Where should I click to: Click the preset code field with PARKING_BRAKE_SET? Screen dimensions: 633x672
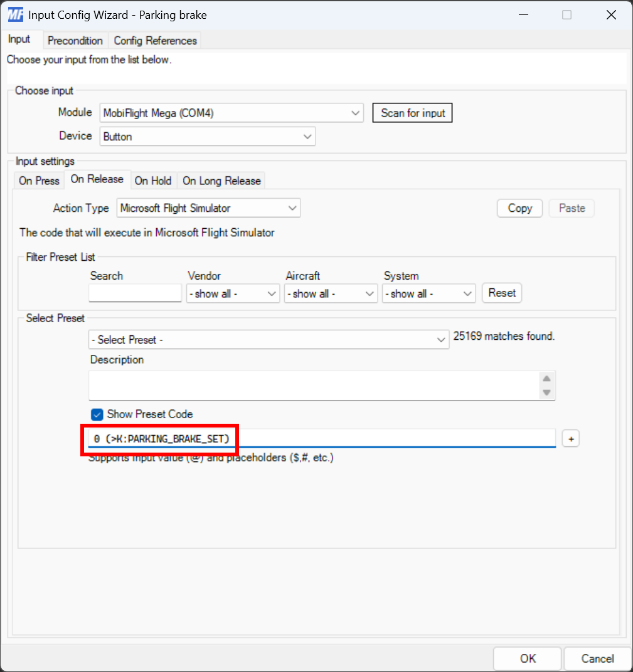coord(322,438)
